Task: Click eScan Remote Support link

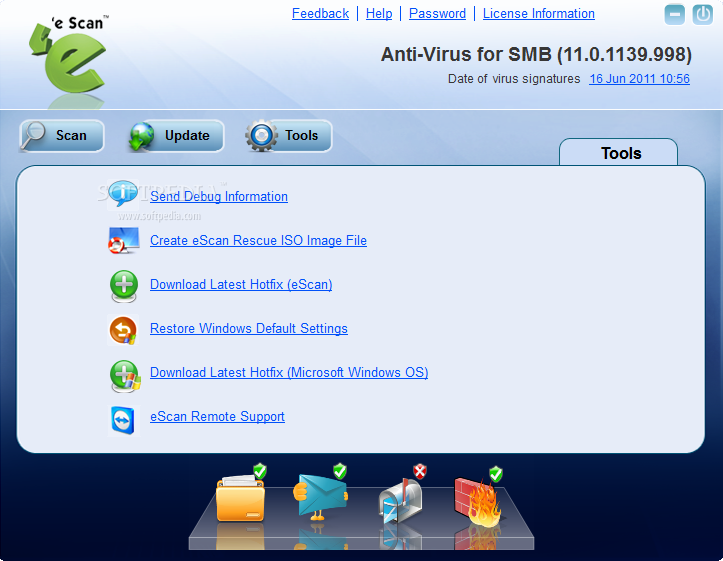Action: (x=217, y=416)
